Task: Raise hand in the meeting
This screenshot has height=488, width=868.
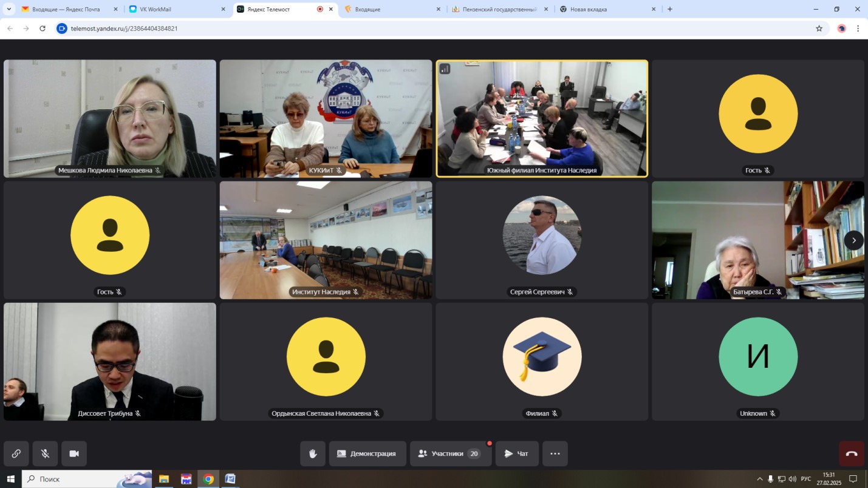Action: [313, 453]
